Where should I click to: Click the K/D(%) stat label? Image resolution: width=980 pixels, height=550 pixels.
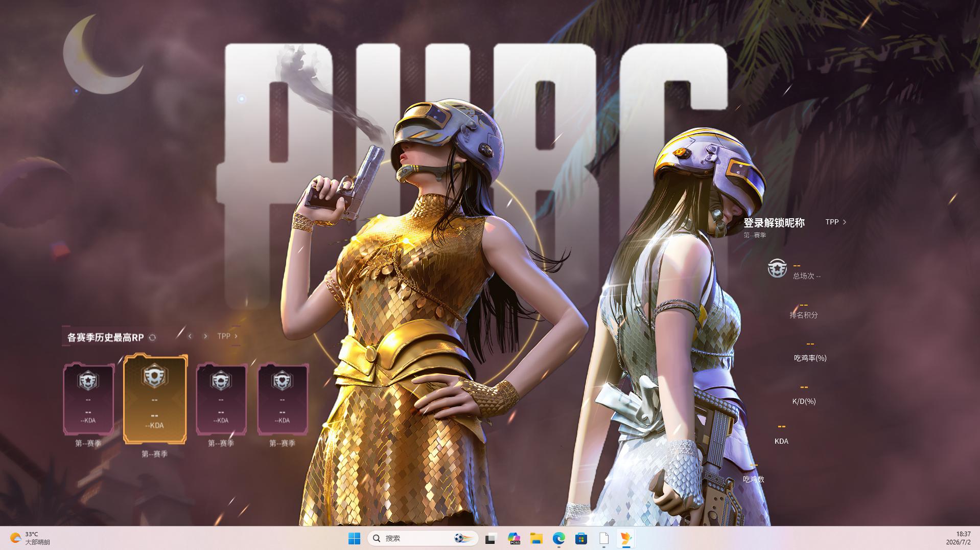click(804, 401)
